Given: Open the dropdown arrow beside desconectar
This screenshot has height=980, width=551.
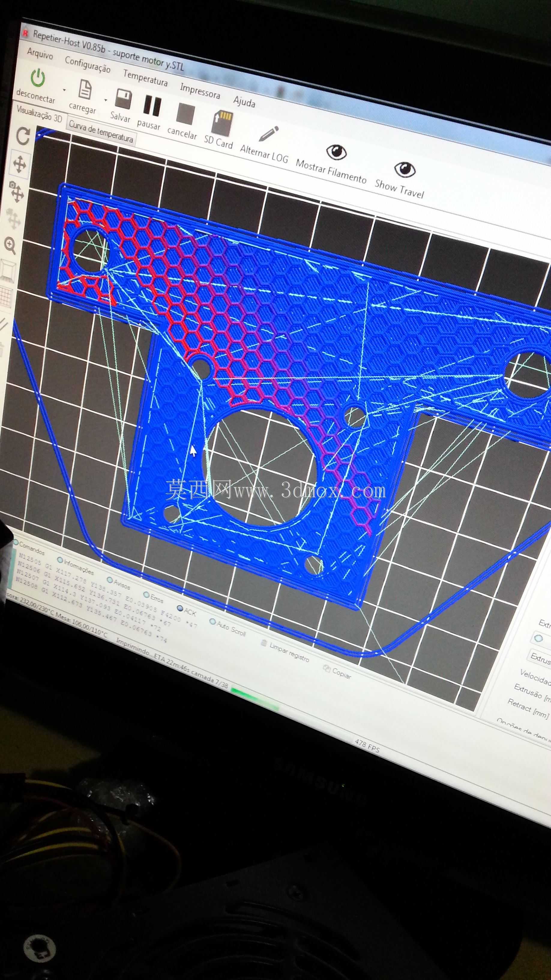Looking at the screenshot, I should tap(64, 90).
